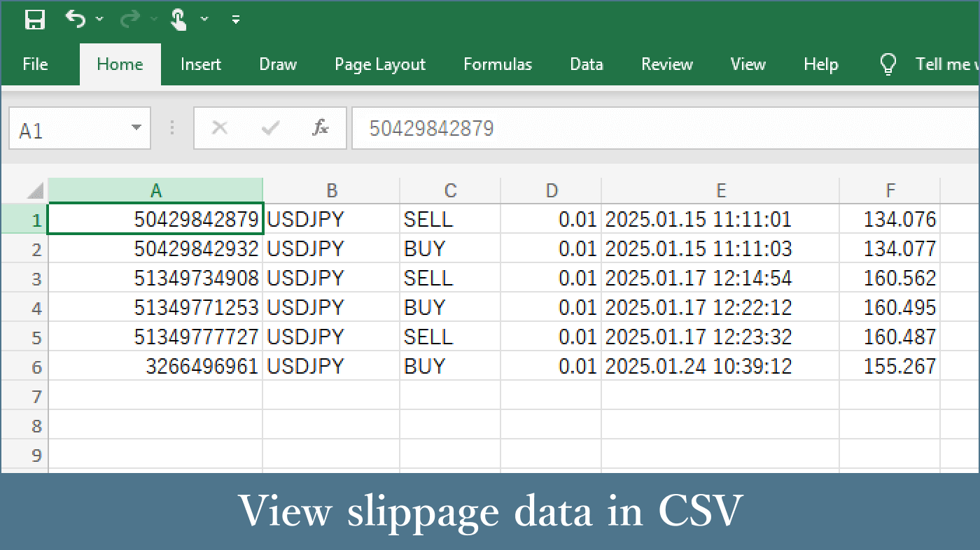The height and width of the screenshot is (550, 980).
Task: Click price cell 134.076
Action: (x=890, y=219)
